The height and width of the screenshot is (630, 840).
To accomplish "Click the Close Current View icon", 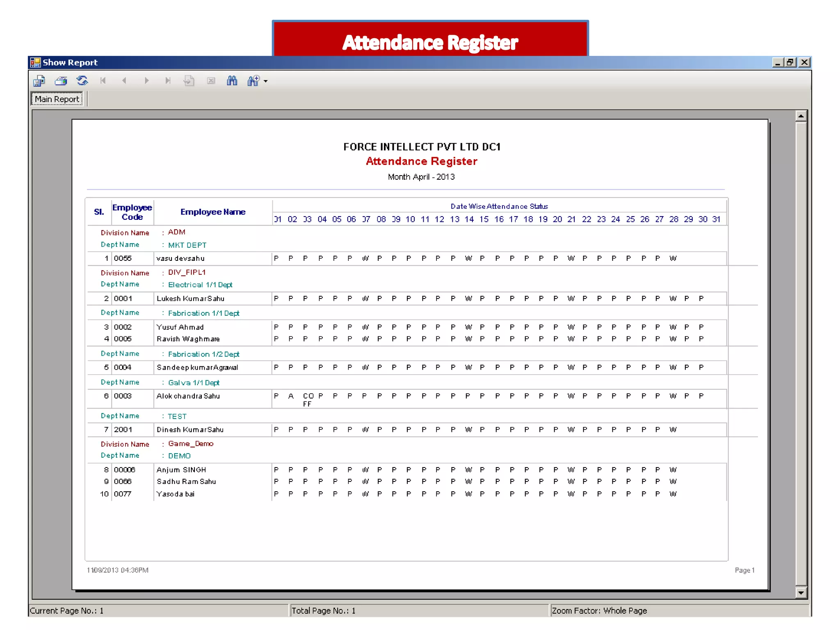I will [x=211, y=81].
